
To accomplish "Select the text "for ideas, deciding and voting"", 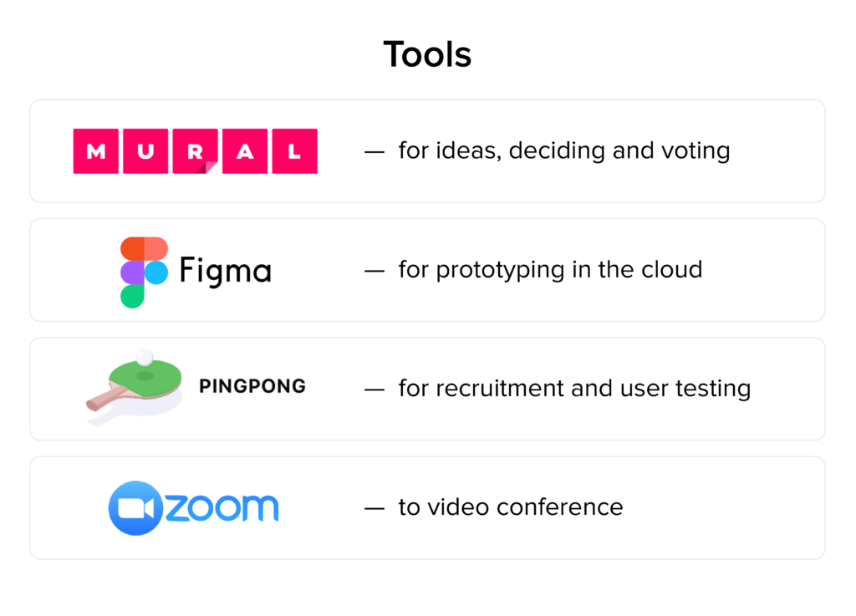I will point(563,151).
